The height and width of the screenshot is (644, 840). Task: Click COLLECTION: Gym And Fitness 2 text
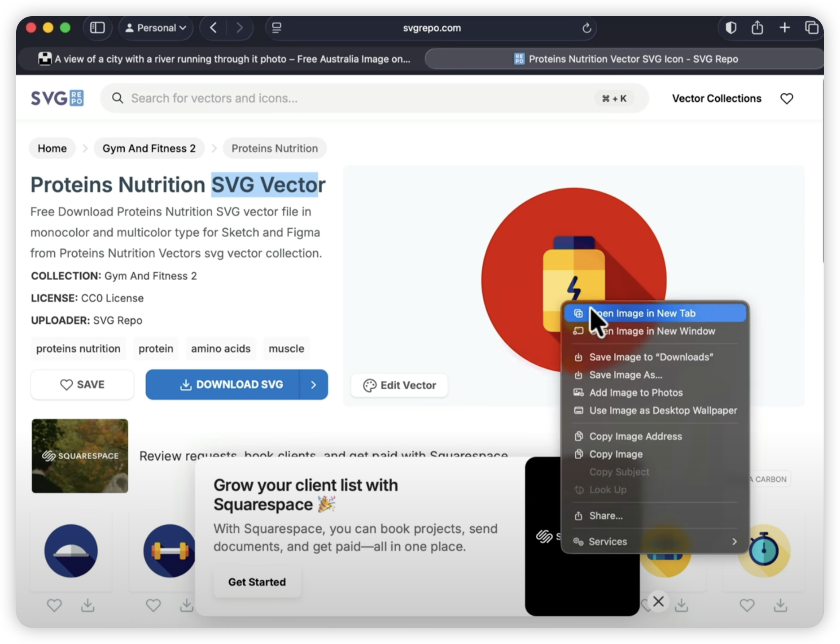coord(114,276)
